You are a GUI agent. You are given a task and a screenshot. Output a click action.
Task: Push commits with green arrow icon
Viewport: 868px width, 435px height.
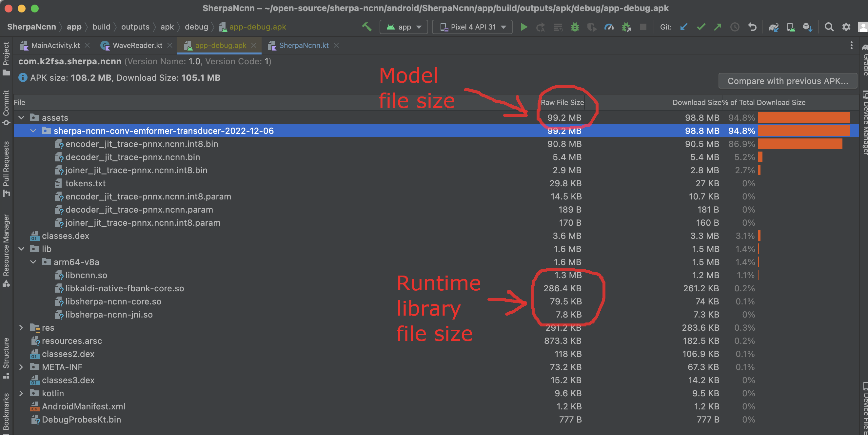click(718, 27)
